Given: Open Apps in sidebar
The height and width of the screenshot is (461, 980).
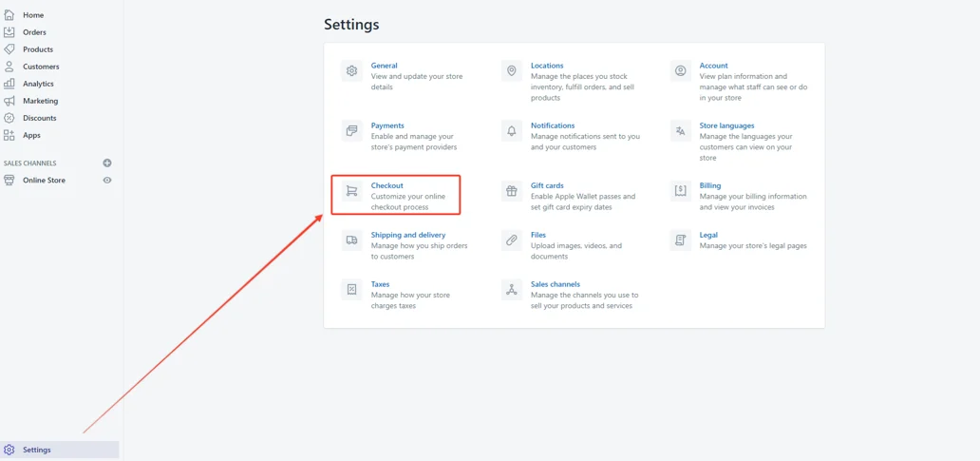Looking at the screenshot, I should [32, 135].
